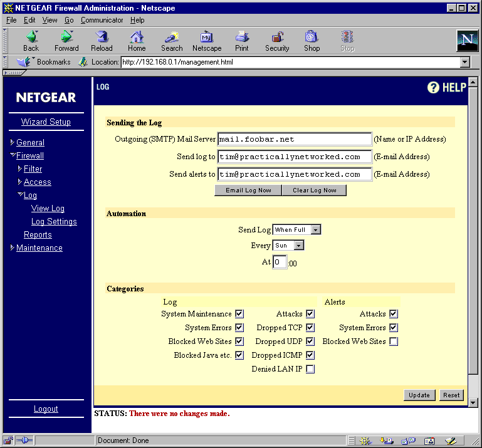Open the View Log link

(x=48, y=208)
